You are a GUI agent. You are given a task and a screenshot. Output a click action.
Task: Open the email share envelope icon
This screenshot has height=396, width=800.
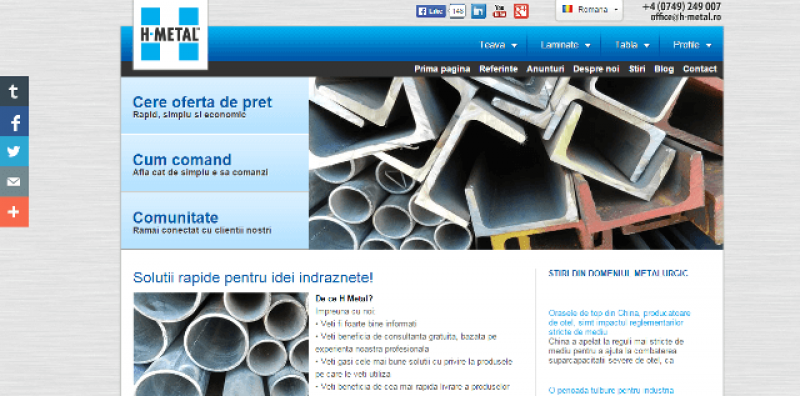tap(14, 182)
